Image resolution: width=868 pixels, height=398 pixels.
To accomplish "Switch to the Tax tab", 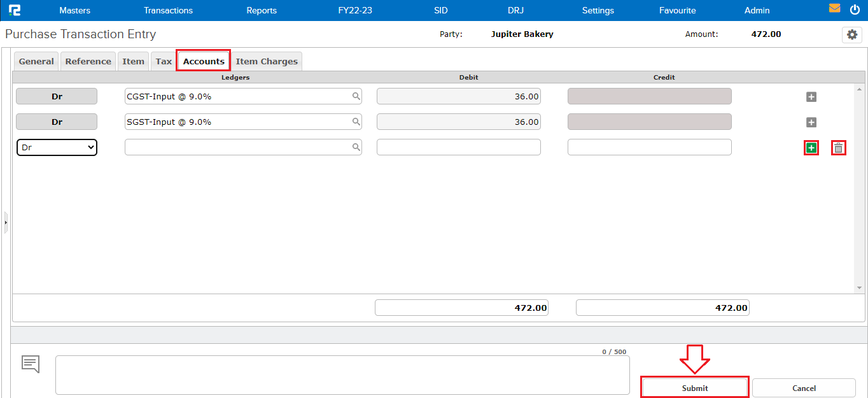I will 163,60.
